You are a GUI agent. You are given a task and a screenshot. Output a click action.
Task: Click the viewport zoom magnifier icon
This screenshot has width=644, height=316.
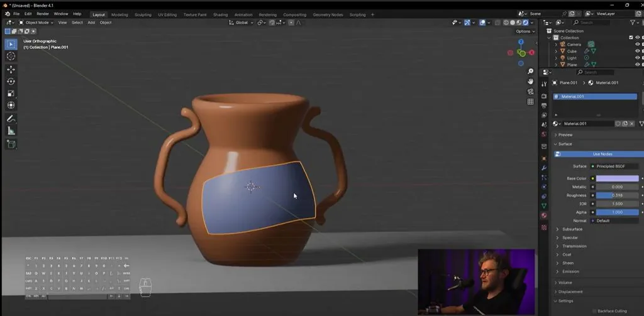530,72
